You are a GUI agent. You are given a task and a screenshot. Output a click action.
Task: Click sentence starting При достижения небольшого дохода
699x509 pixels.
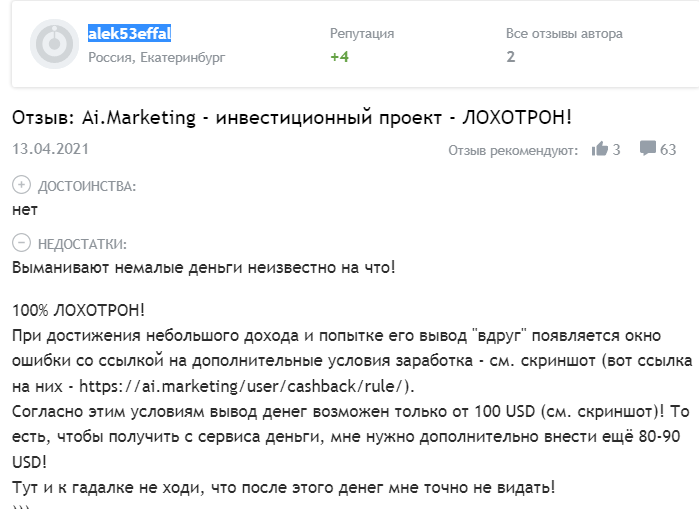352,361
